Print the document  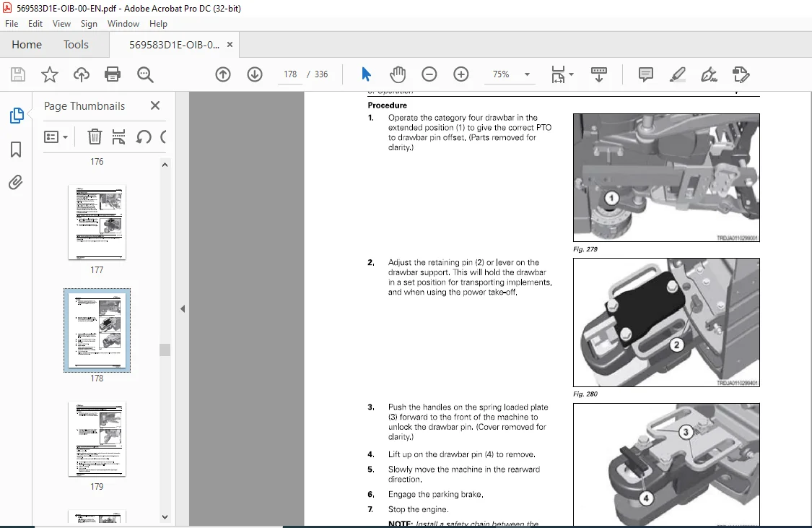tap(113, 74)
